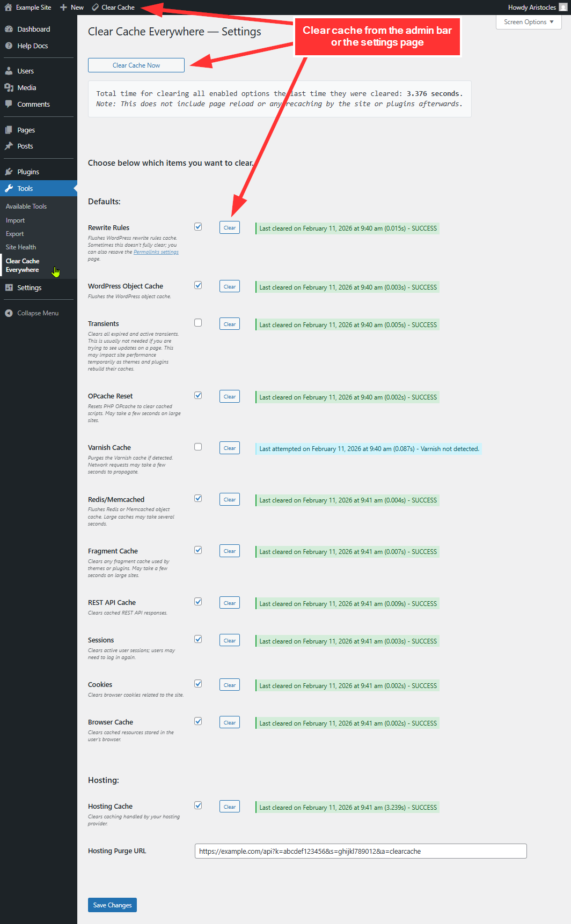
Task: Click the Collapse Menu text
Action: pos(38,313)
